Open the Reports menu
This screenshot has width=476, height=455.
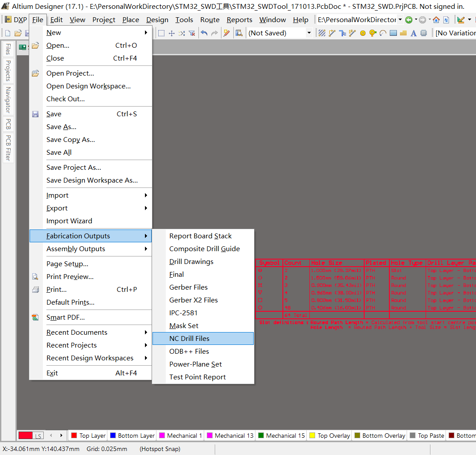239,20
